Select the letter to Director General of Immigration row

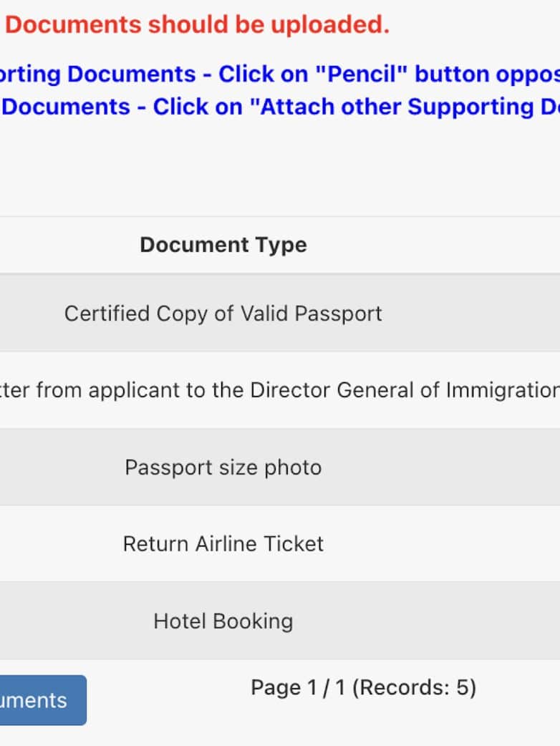pos(280,390)
